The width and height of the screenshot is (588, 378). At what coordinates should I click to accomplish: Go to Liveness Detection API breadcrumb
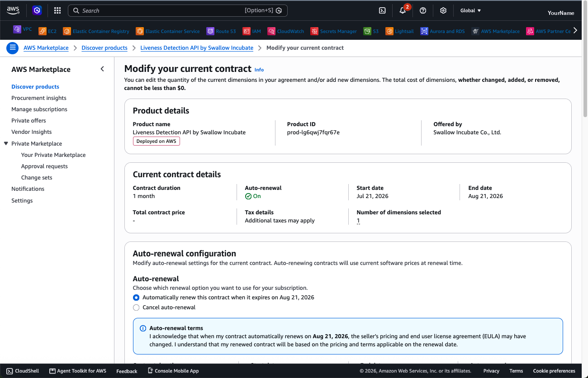[197, 48]
